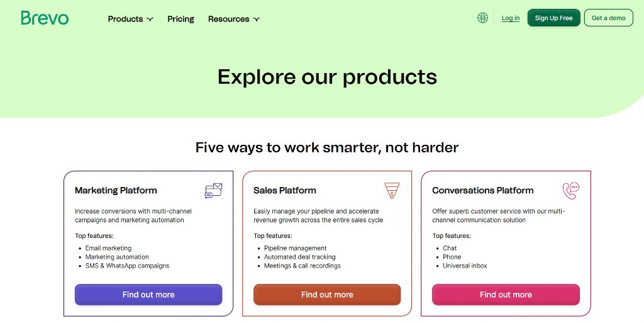644x323 pixels.
Task: Click the Conversations Platform phone chat icon
Action: (571, 191)
